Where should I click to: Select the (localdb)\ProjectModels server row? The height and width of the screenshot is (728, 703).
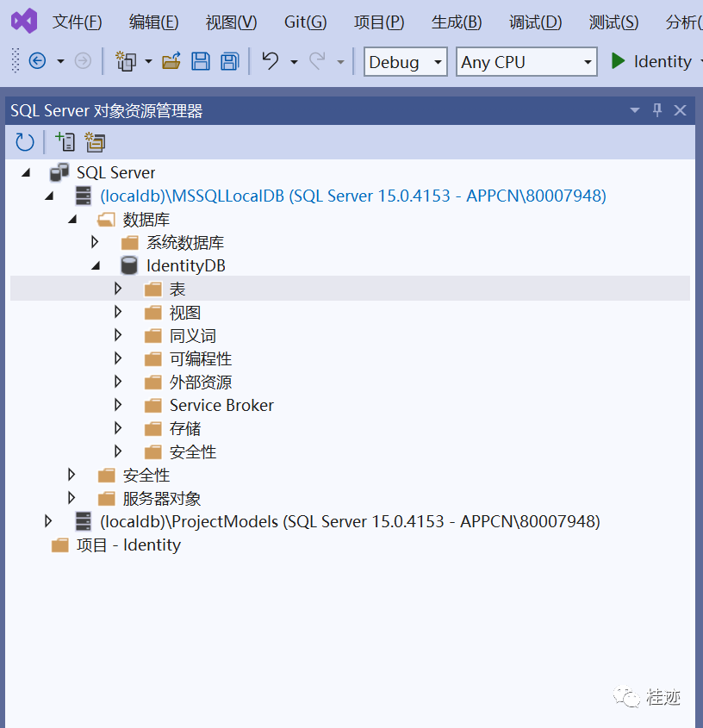[x=350, y=521]
